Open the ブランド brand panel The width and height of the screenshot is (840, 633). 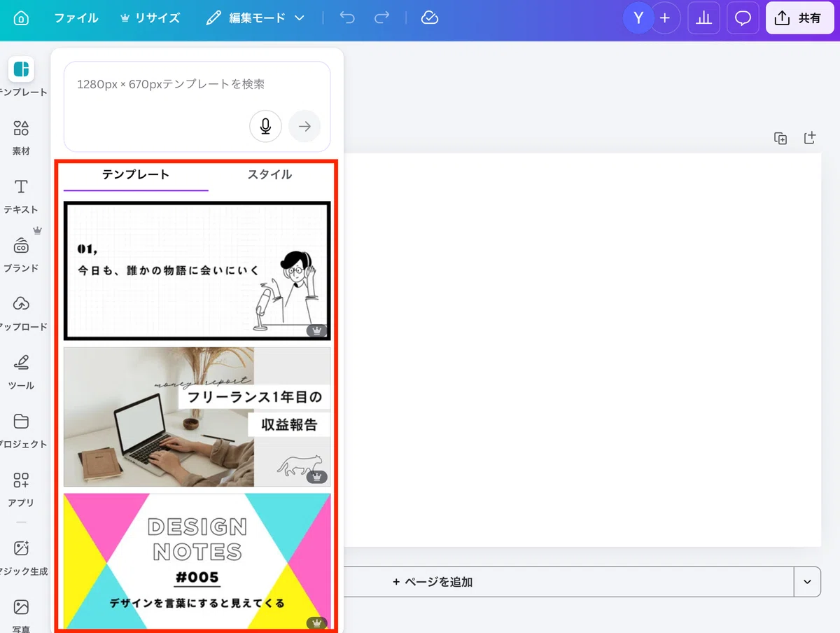click(x=22, y=253)
